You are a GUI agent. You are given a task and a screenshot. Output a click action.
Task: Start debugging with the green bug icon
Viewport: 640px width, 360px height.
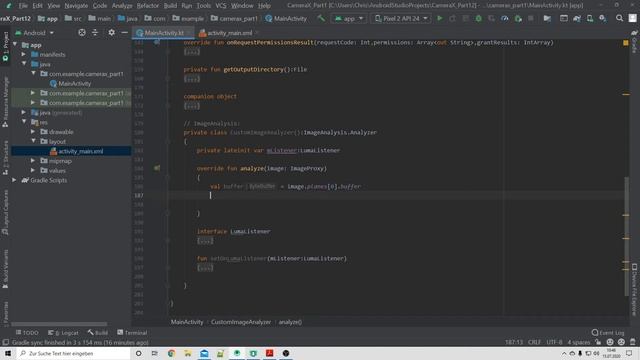click(x=478, y=18)
